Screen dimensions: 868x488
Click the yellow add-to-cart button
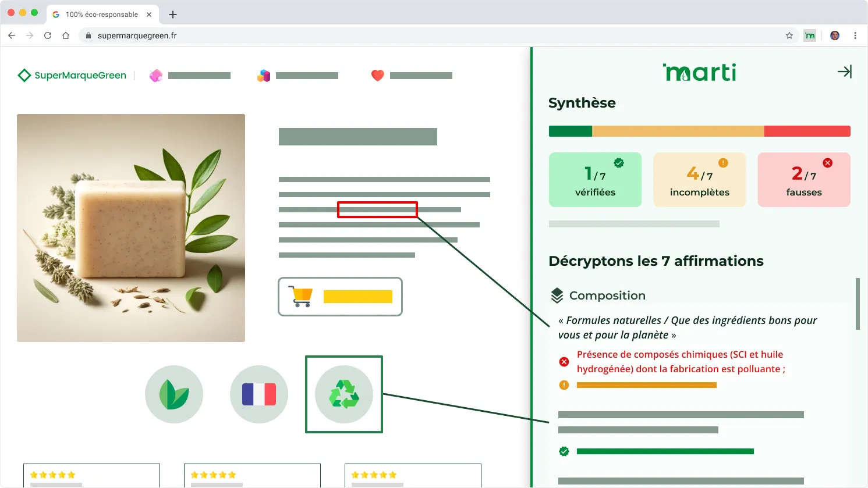(359, 296)
